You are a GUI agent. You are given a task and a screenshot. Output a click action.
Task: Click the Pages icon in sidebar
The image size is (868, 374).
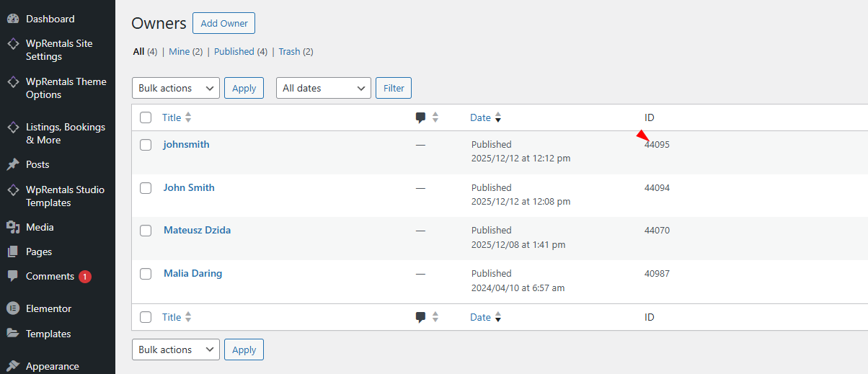[x=12, y=251]
